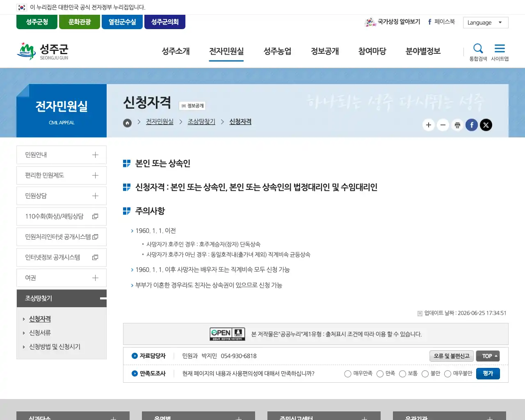The image size is (525, 420).
Task: Open 인터넷정보 공개시스템 external link
Action: click(x=62, y=257)
